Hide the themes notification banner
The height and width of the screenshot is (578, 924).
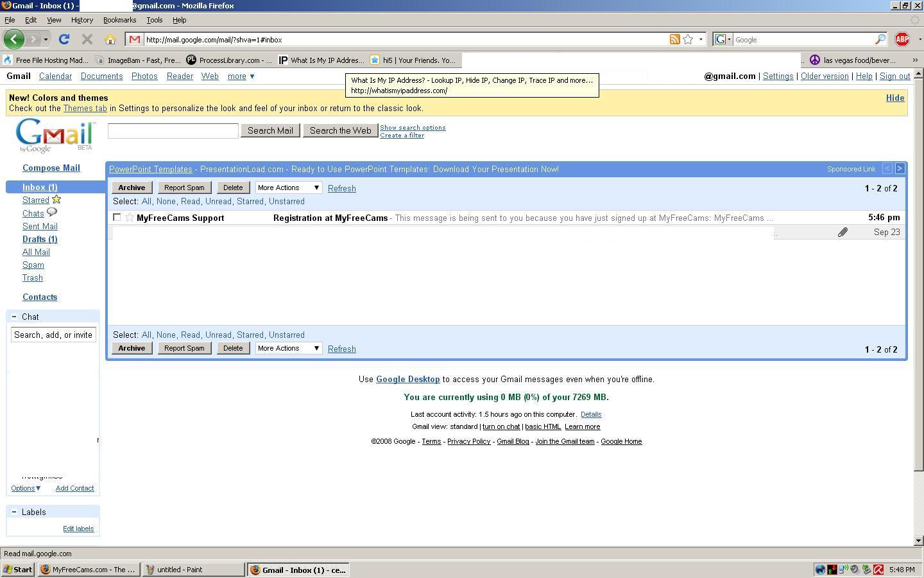tap(895, 98)
